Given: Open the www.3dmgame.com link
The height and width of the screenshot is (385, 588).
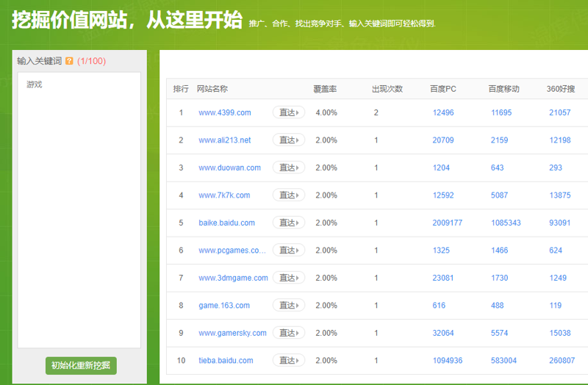Looking at the screenshot, I should pos(233,278).
